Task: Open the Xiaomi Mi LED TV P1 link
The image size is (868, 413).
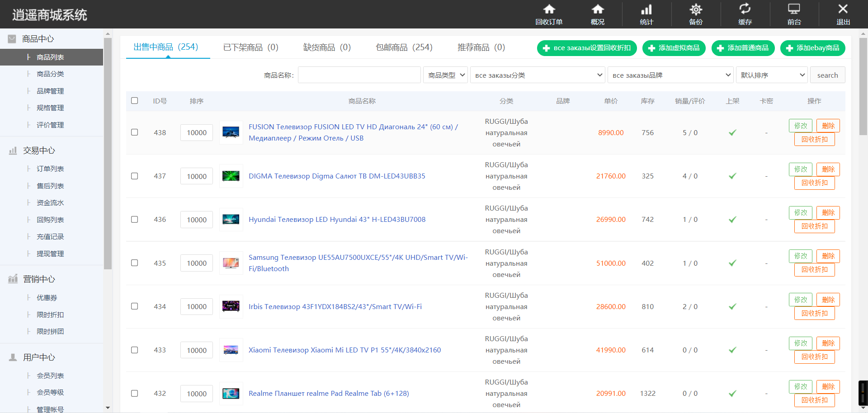Action: pos(344,350)
